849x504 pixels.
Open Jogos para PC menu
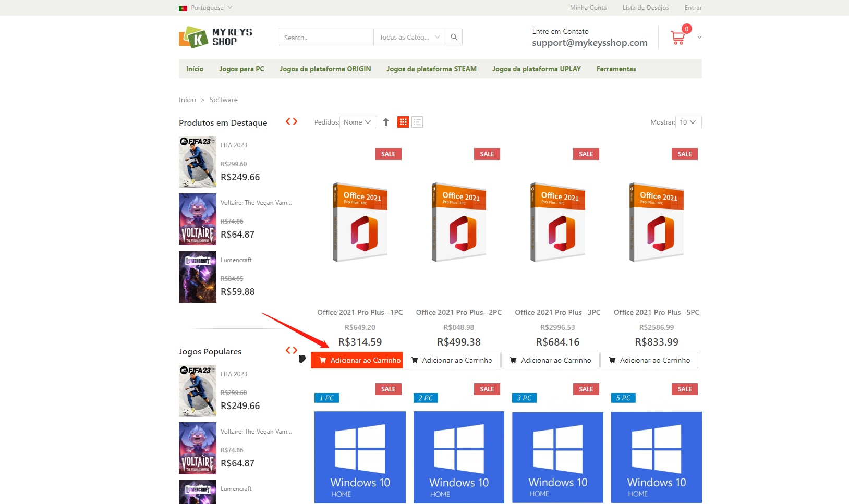[x=241, y=69]
